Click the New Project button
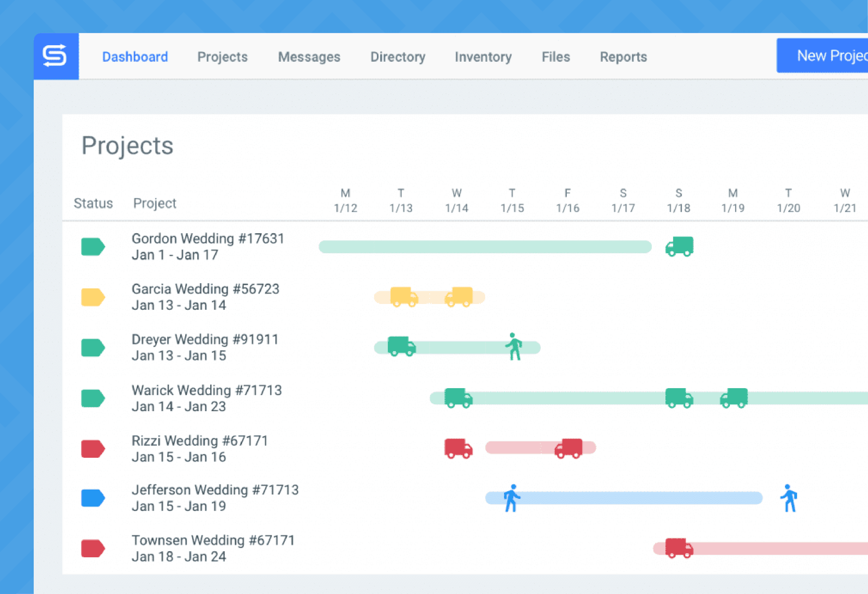The image size is (868, 594). point(823,56)
